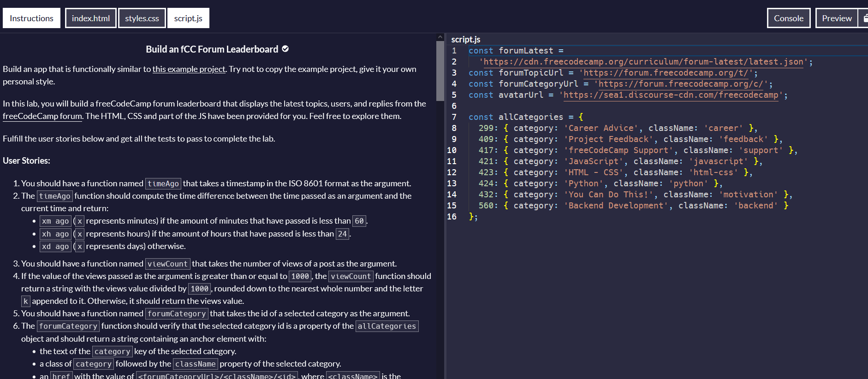Click 'allCategories' on editor line 7
This screenshot has width=868, height=379.
click(531, 117)
